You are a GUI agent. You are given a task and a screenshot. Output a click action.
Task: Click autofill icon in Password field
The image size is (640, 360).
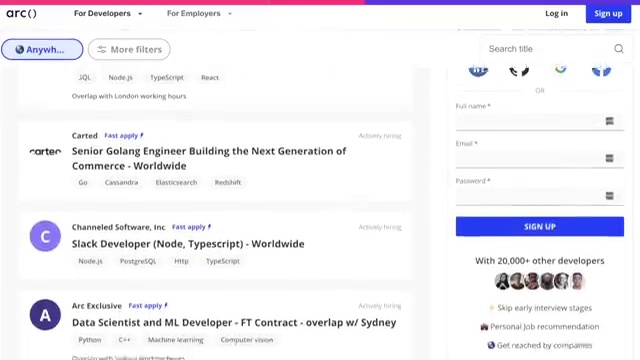pos(609,196)
